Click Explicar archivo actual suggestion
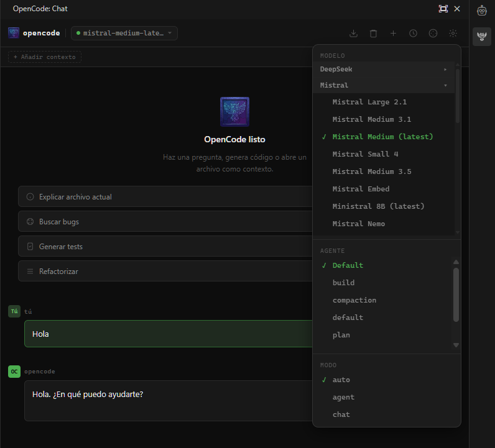 (165, 196)
